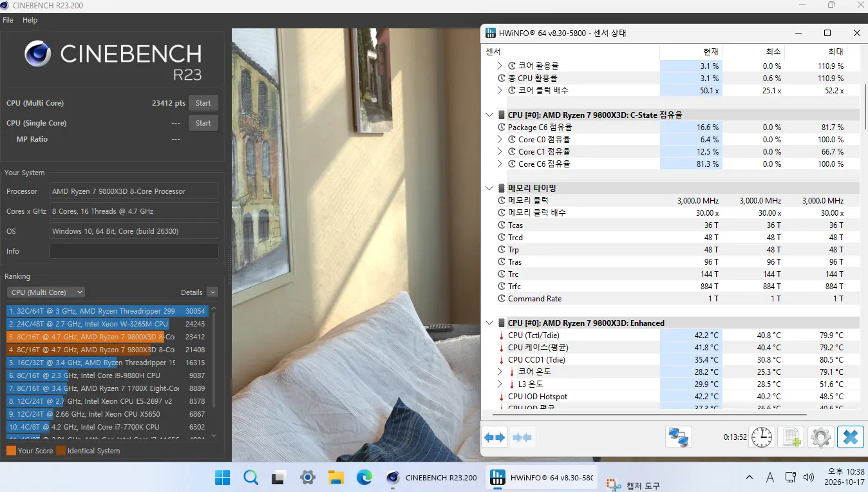Open the volume speaker tray icon

[x=809, y=477]
